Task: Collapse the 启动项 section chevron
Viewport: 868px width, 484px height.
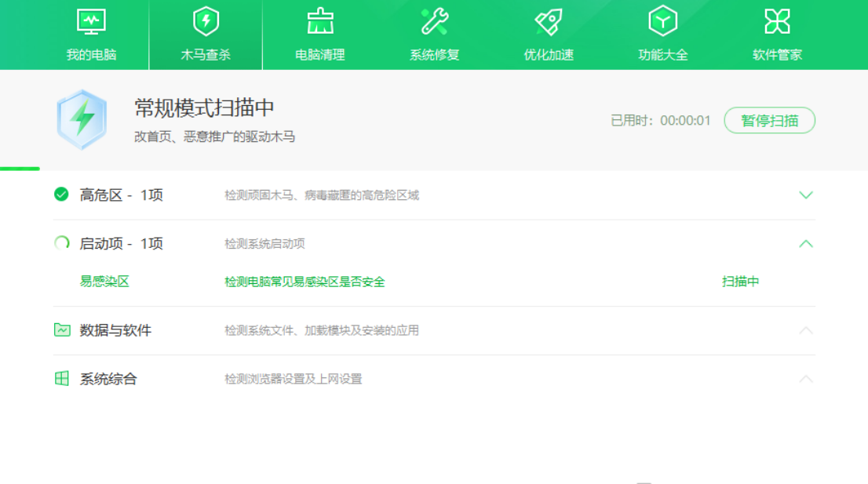Action: pos(805,244)
